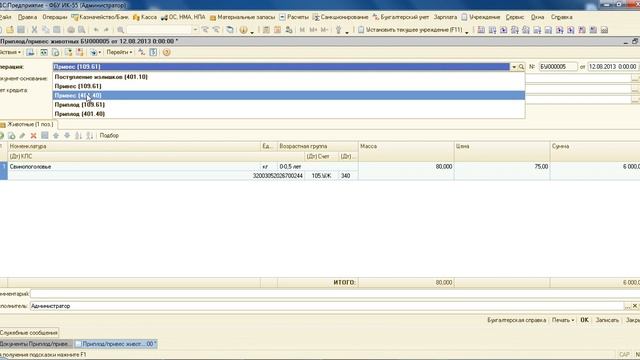Click the print preview toolbar icon
The image size is (640, 360).
point(82,30)
